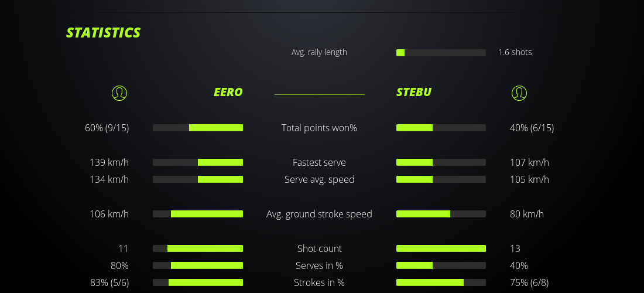Click EERO's player profile icon
Screen dimensions: 644x293
tap(119, 93)
